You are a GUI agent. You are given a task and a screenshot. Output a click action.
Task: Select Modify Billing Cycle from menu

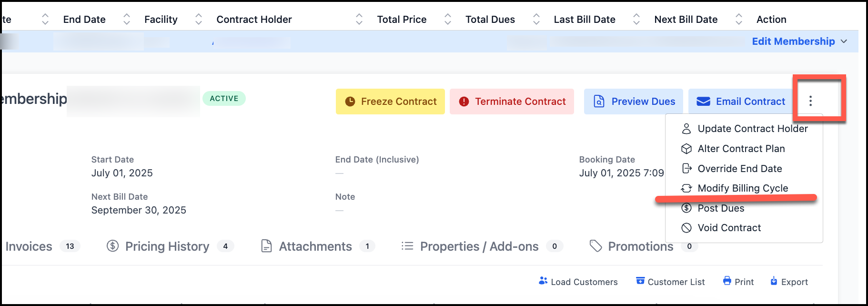click(742, 188)
